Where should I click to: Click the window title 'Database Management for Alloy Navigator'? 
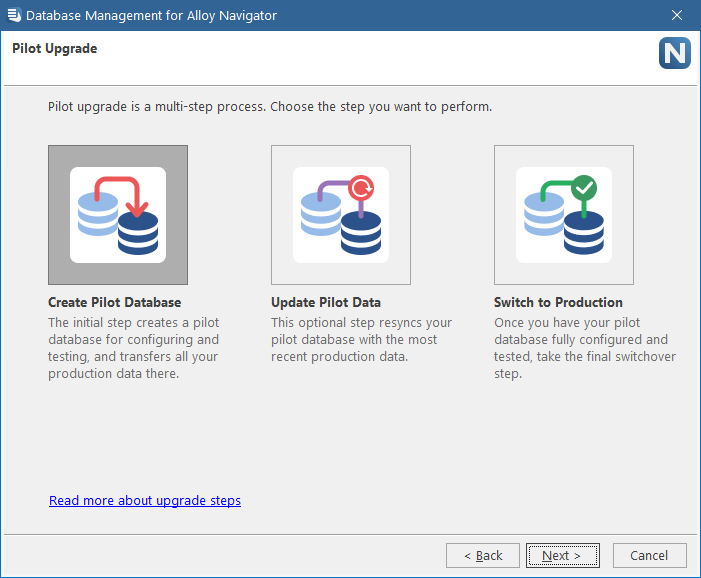click(x=152, y=15)
